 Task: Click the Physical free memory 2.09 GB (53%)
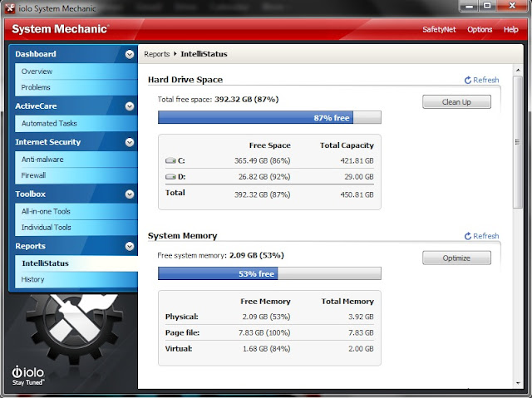click(x=266, y=317)
